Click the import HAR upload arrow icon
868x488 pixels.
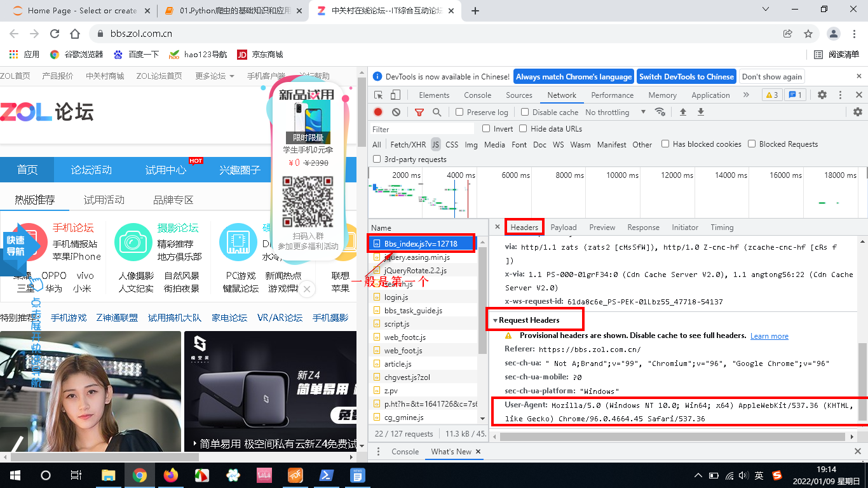pyautogui.click(x=683, y=112)
